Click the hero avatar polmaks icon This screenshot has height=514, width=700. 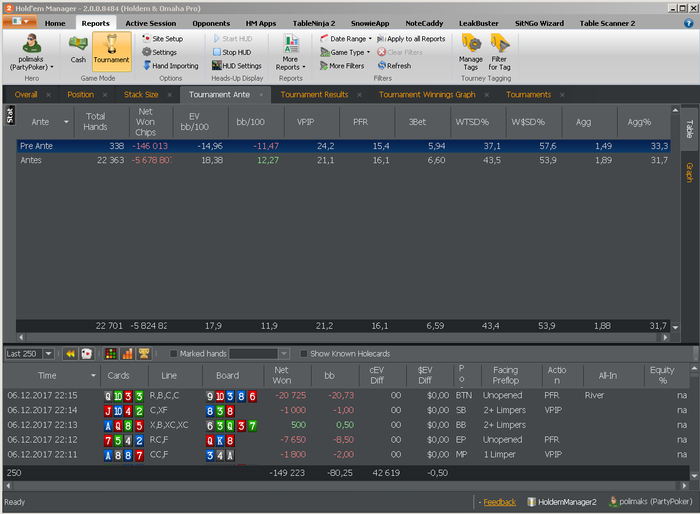tap(31, 44)
